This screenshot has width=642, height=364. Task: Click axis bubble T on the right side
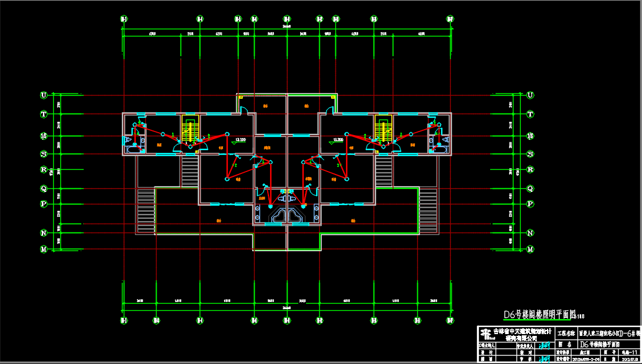[x=531, y=114]
